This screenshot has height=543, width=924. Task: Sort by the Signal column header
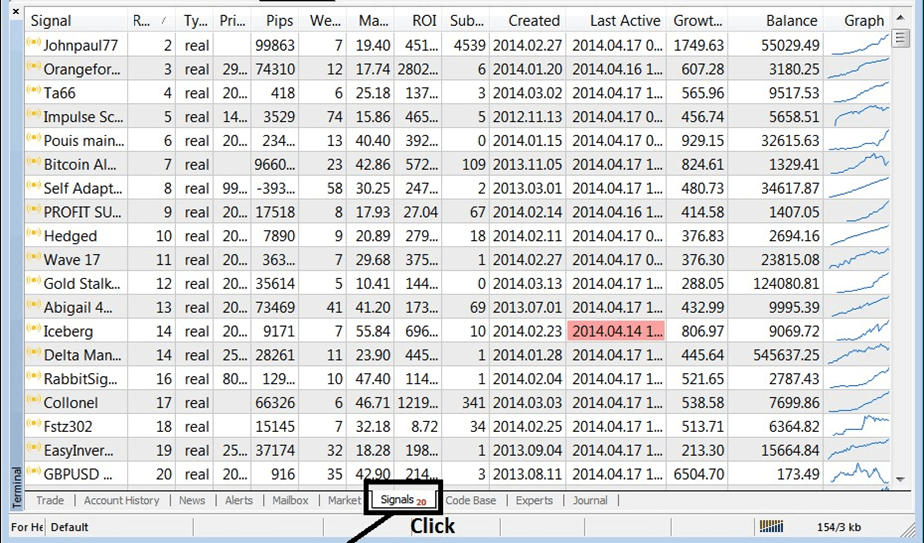point(76,21)
